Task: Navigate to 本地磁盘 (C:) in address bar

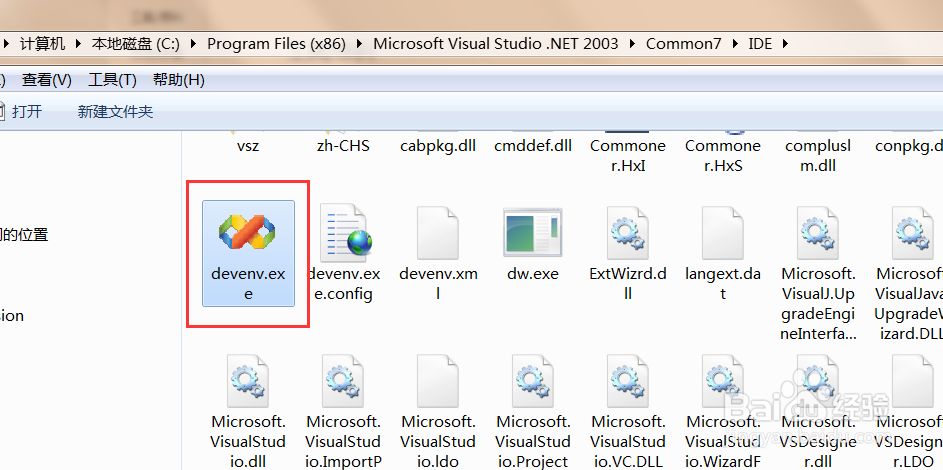Action: pyautogui.click(x=135, y=44)
